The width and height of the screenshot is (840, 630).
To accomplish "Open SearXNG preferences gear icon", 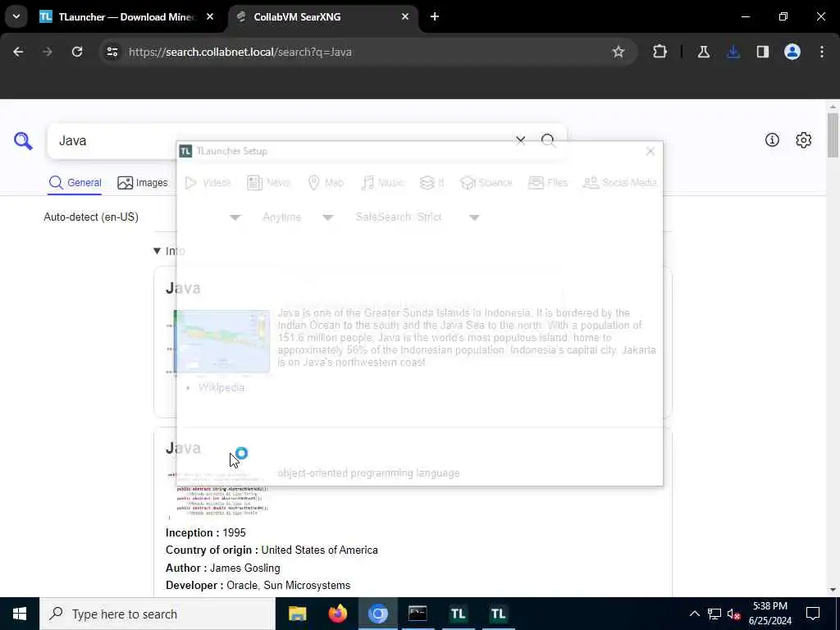I will tap(803, 139).
